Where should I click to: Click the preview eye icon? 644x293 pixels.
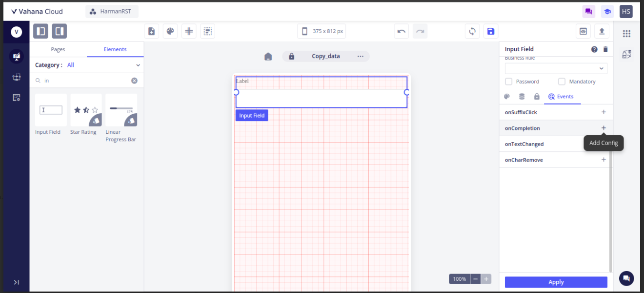pyautogui.click(x=583, y=31)
